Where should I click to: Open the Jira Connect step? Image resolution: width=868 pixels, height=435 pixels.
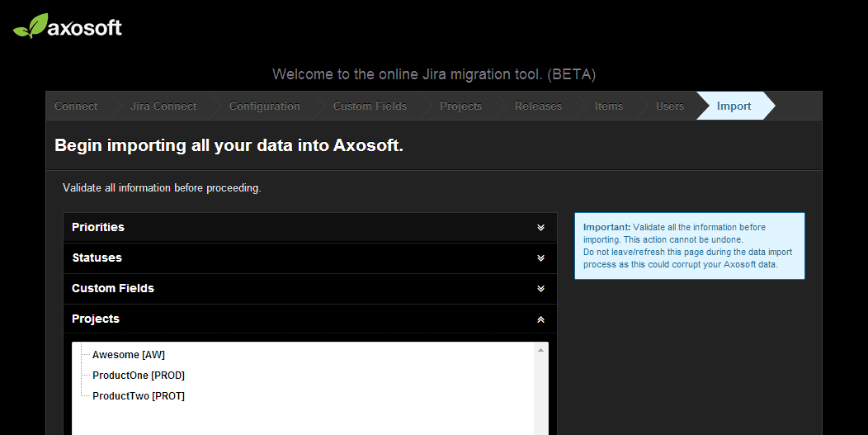point(163,106)
